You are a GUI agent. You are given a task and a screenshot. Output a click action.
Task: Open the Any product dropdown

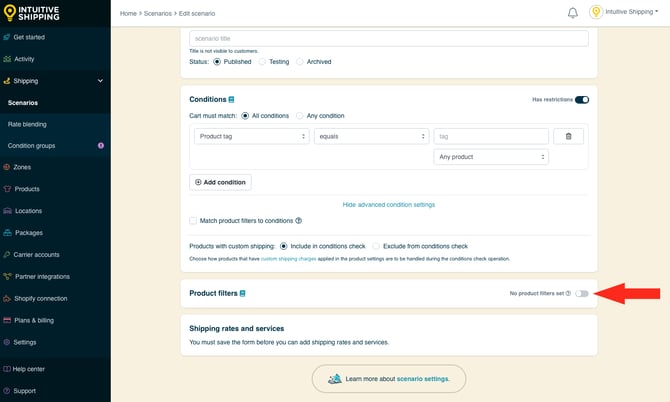point(491,157)
